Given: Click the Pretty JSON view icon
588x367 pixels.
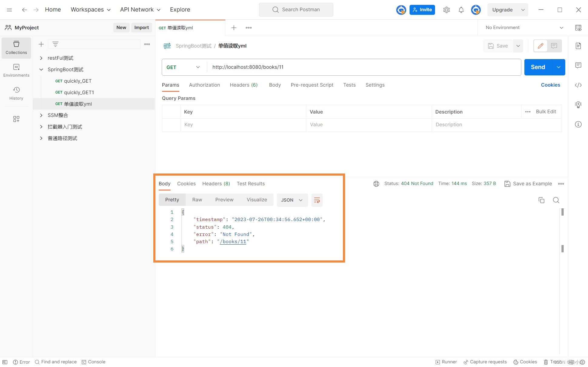Looking at the screenshot, I should 317,200.
